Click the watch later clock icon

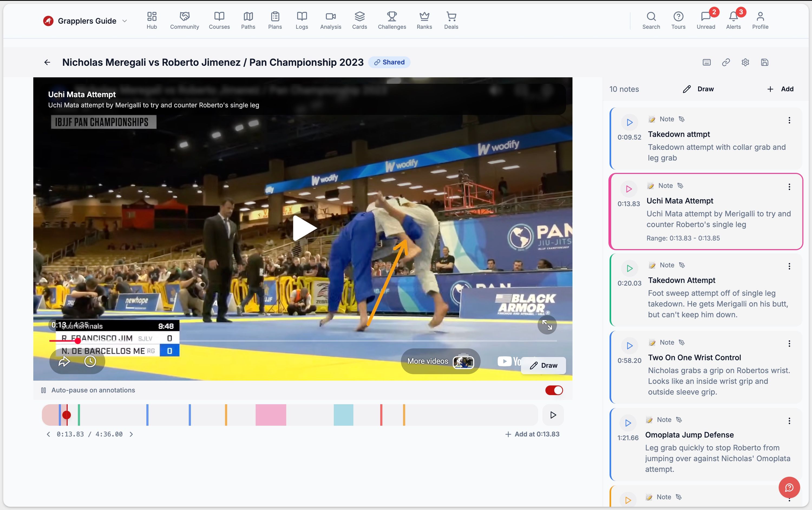tap(90, 362)
